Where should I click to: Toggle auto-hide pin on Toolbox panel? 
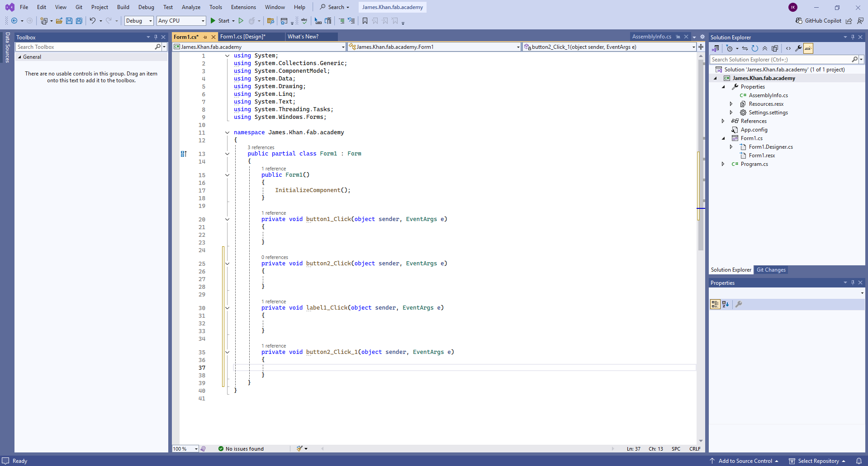pyautogui.click(x=156, y=37)
